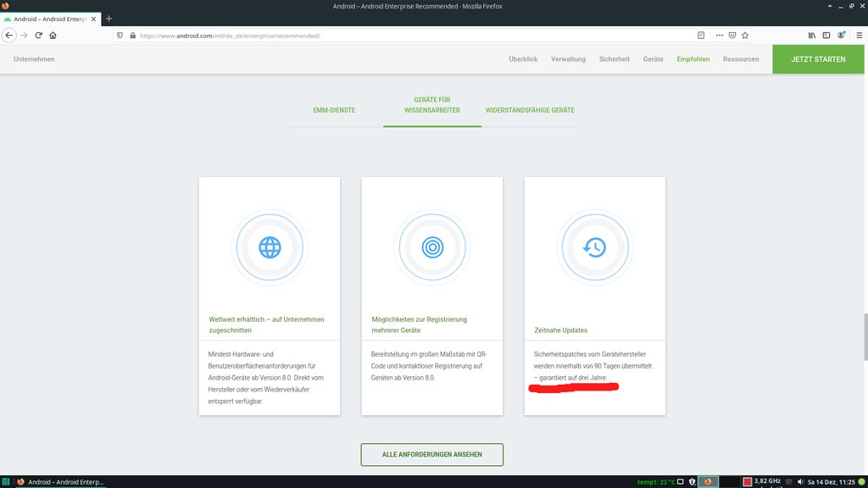Click the red CPU frequency indicator
The height and width of the screenshot is (488, 868).
pos(748,482)
